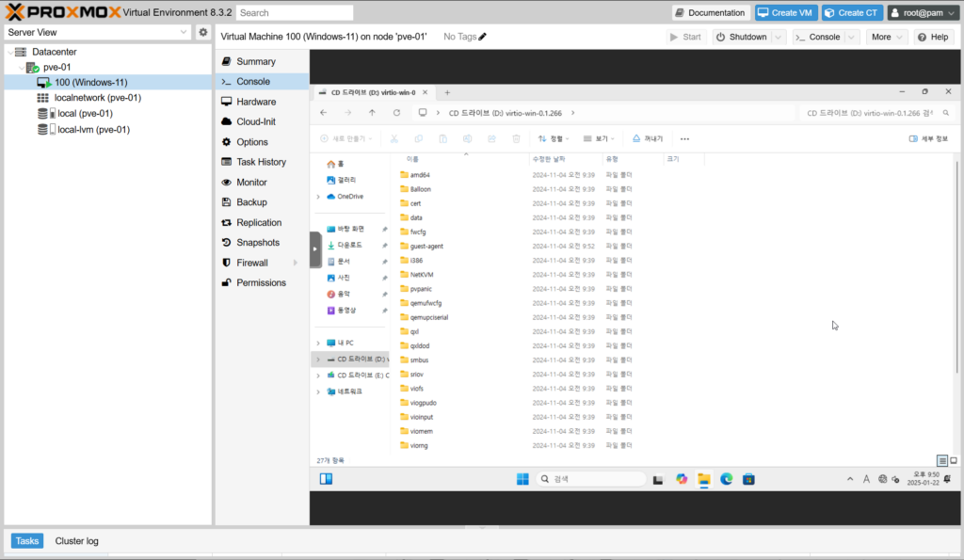Select the guest-agent folder
The height and width of the screenshot is (560, 964).
point(426,247)
